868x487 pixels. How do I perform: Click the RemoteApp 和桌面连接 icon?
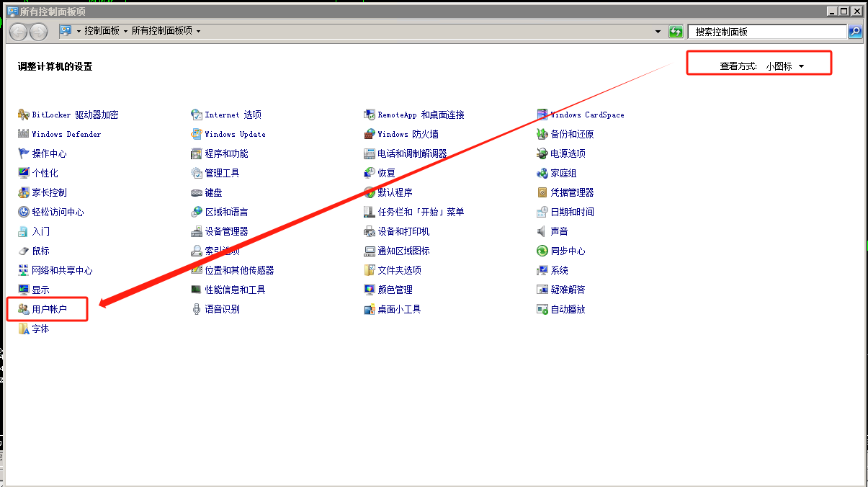click(x=370, y=115)
